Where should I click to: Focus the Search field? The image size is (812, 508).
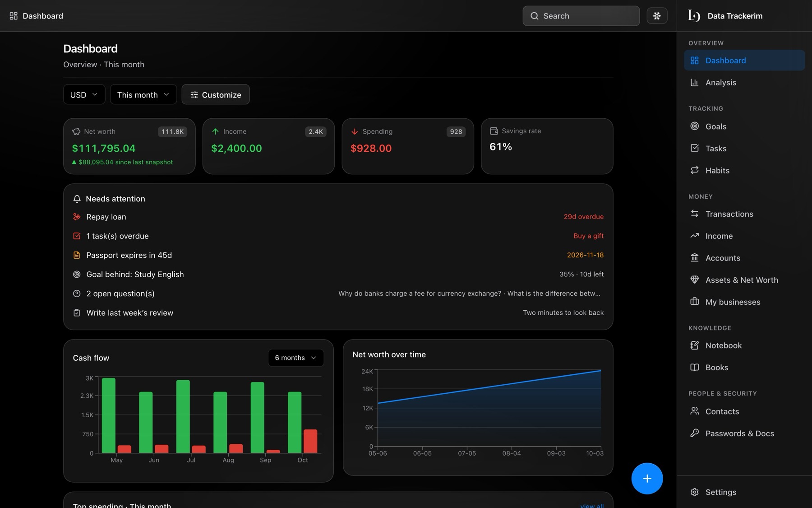tap(581, 16)
